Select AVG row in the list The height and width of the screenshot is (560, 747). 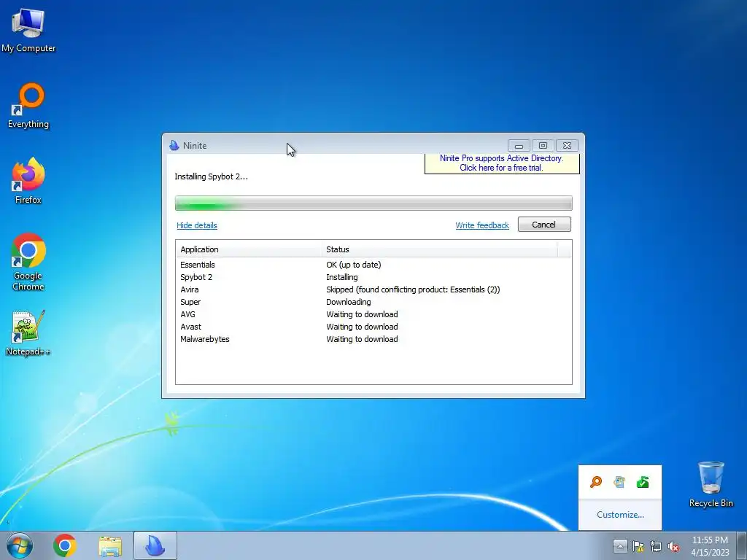click(373, 314)
